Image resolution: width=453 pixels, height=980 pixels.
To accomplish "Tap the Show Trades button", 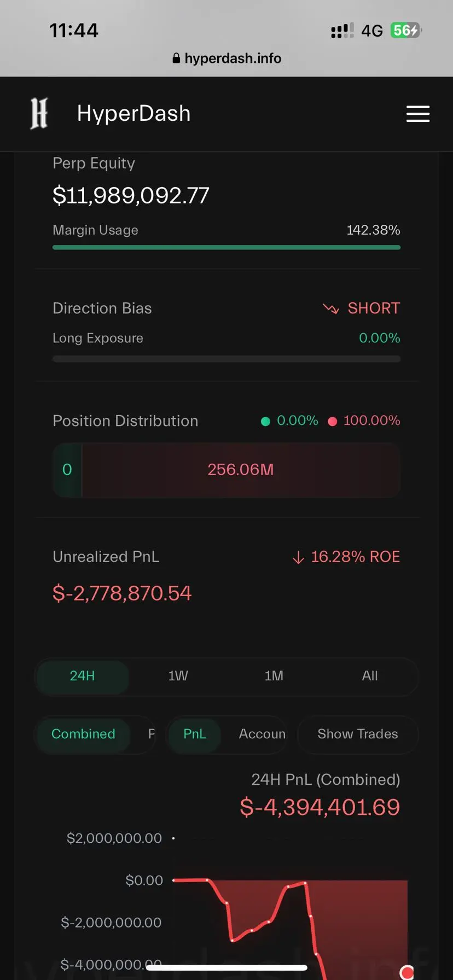I will point(358,734).
